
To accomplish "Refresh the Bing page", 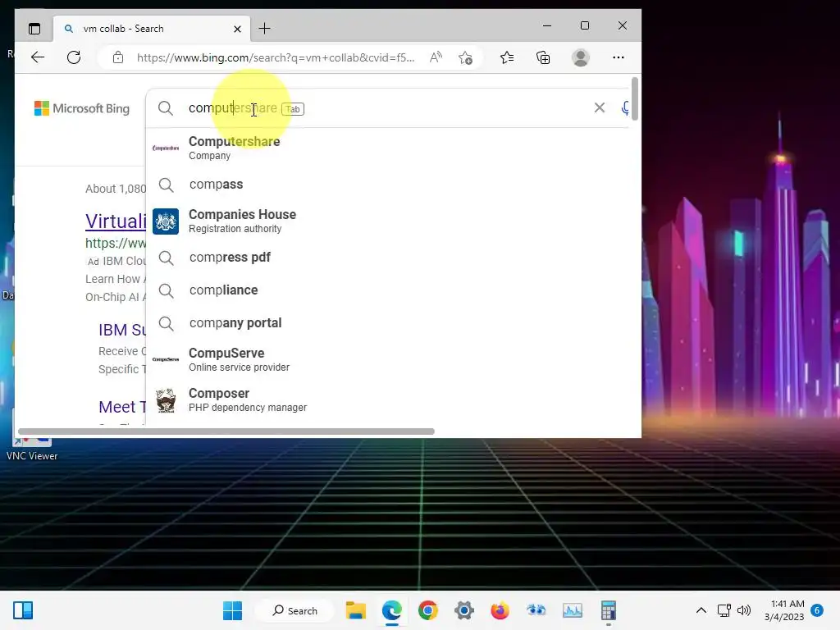I will pos(74,57).
